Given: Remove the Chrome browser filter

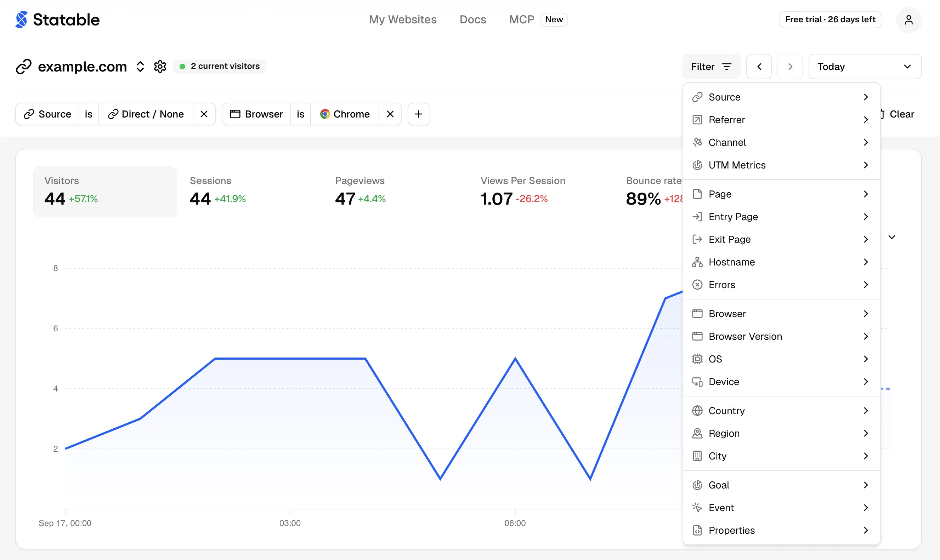Looking at the screenshot, I should coord(390,114).
